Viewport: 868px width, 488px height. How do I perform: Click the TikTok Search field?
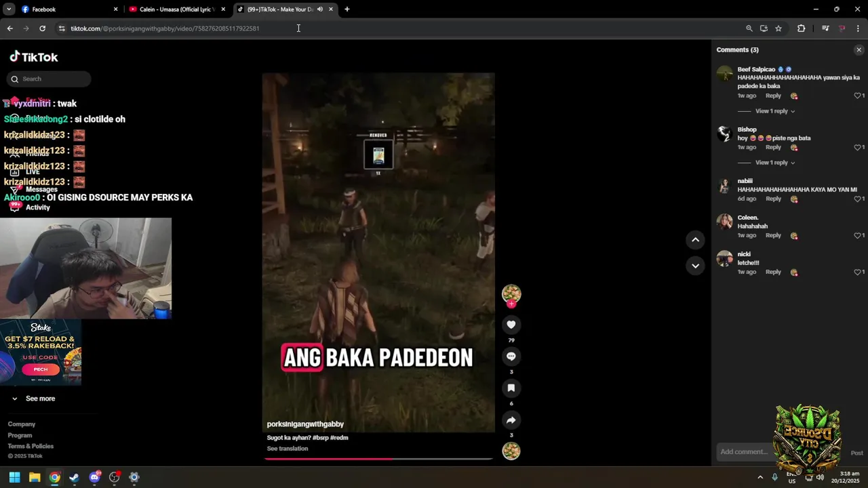[49, 79]
